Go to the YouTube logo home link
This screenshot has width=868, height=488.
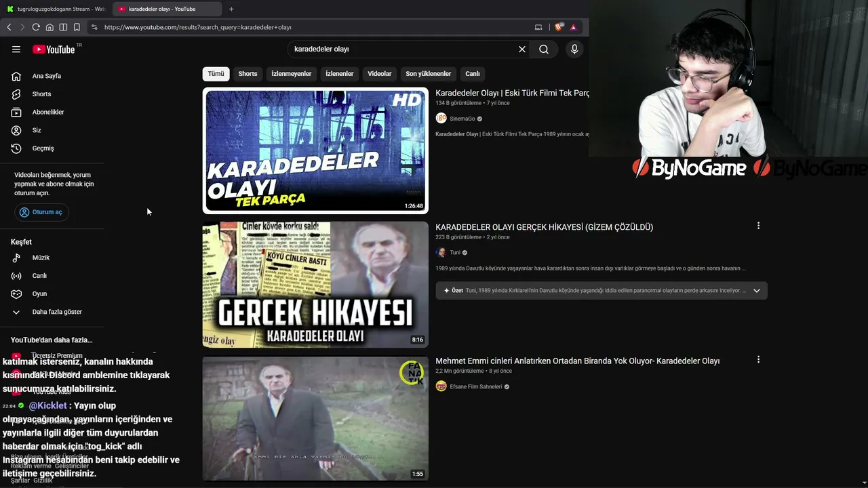54,49
